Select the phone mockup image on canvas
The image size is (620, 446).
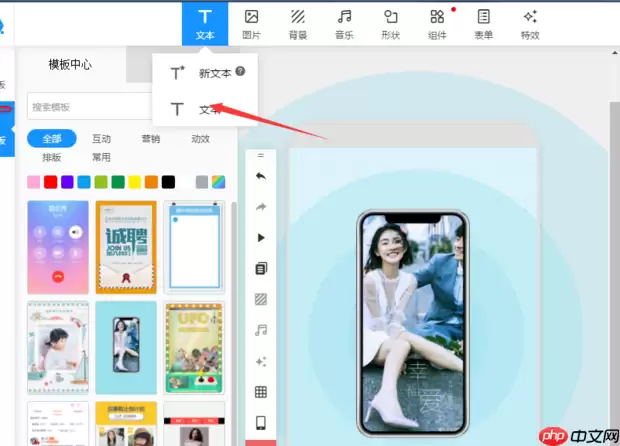tap(413, 323)
